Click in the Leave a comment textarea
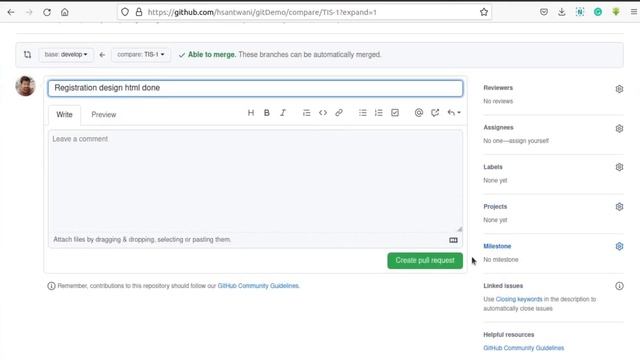Screen dimensions: 640x360 (x=256, y=181)
